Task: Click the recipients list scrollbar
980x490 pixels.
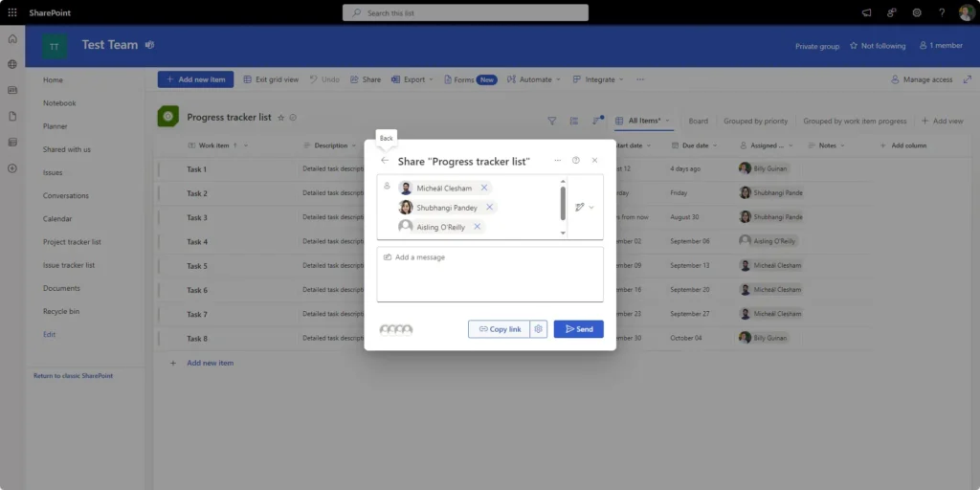Action: coord(563,202)
